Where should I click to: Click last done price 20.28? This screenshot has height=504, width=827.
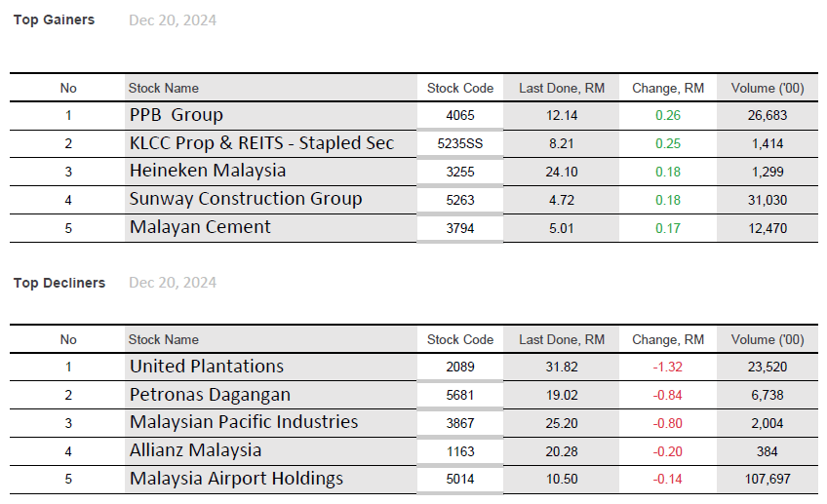pos(562,451)
